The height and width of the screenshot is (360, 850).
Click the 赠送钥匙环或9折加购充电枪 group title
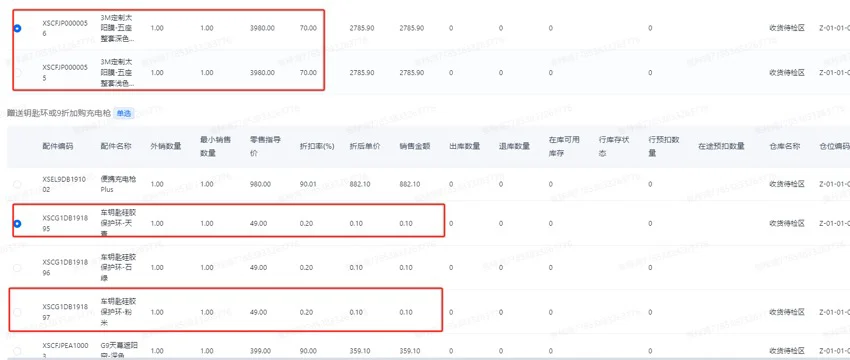click(59, 113)
